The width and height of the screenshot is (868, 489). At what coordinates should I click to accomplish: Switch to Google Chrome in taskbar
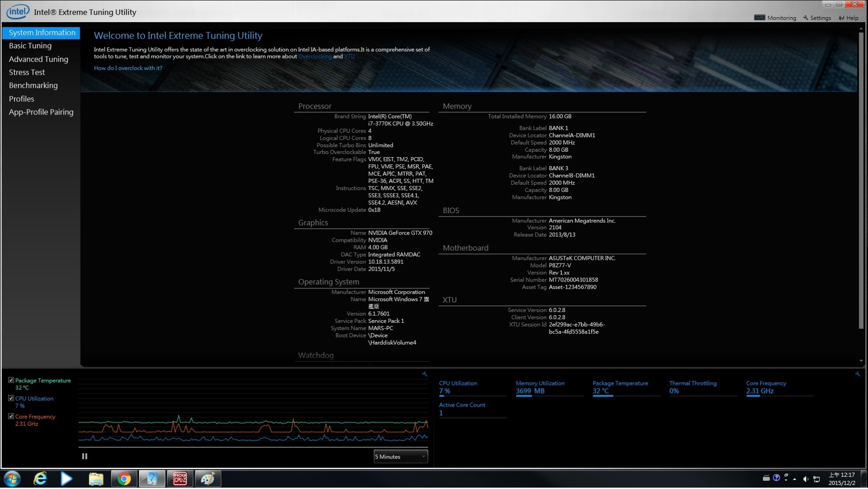pos(124,479)
